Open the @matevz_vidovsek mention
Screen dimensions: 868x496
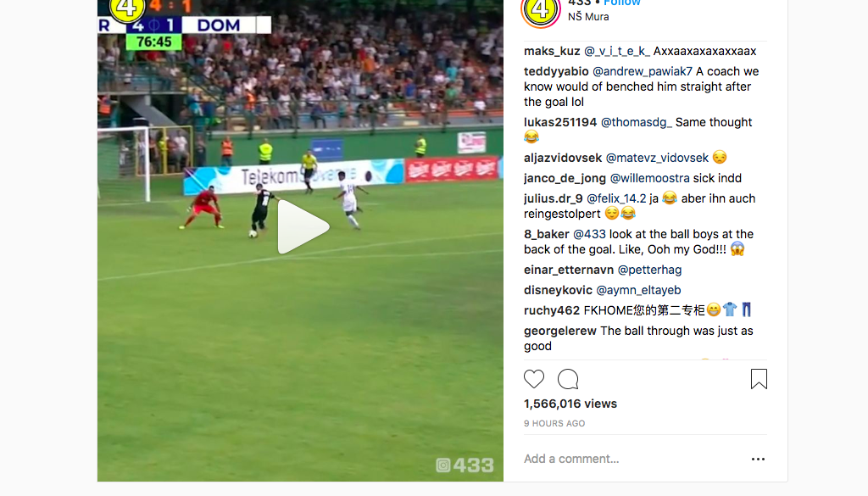[x=657, y=158]
